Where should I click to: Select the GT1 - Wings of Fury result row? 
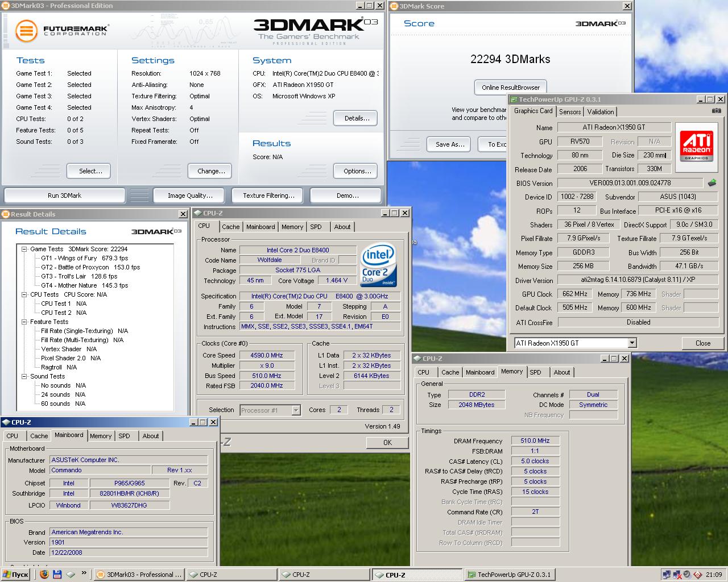84,258
